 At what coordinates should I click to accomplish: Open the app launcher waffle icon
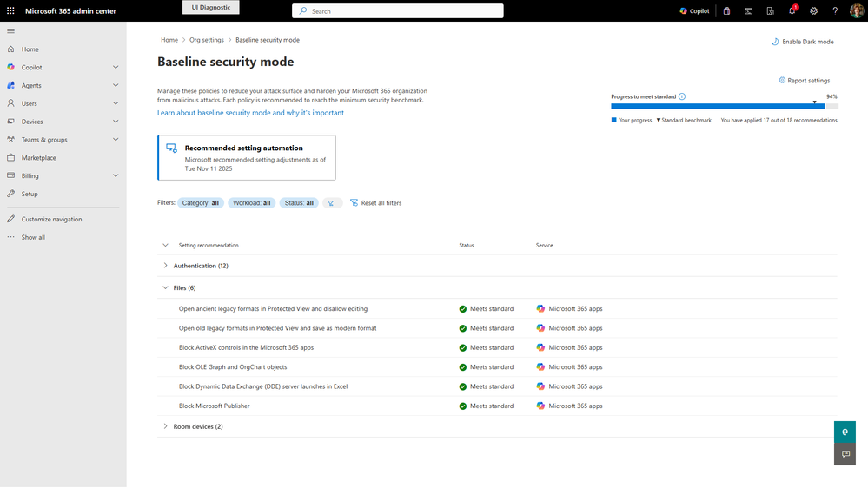(x=10, y=10)
